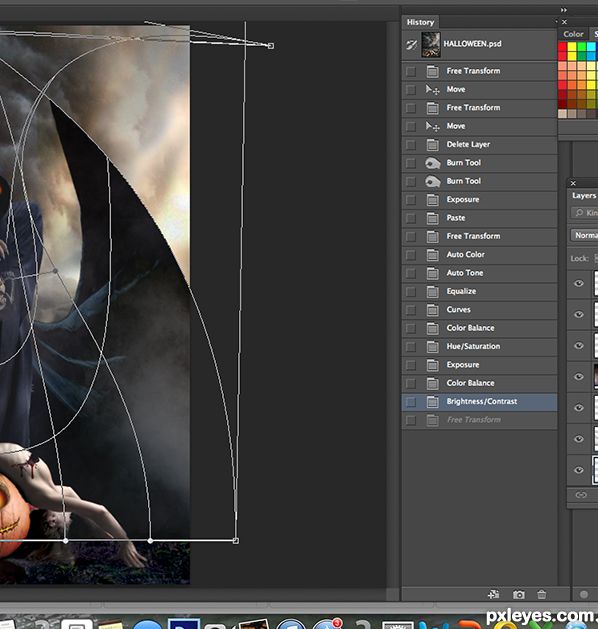Jump to Hue/Saturation history state
Image resolution: width=598 pixels, height=629 pixels.
pos(479,346)
